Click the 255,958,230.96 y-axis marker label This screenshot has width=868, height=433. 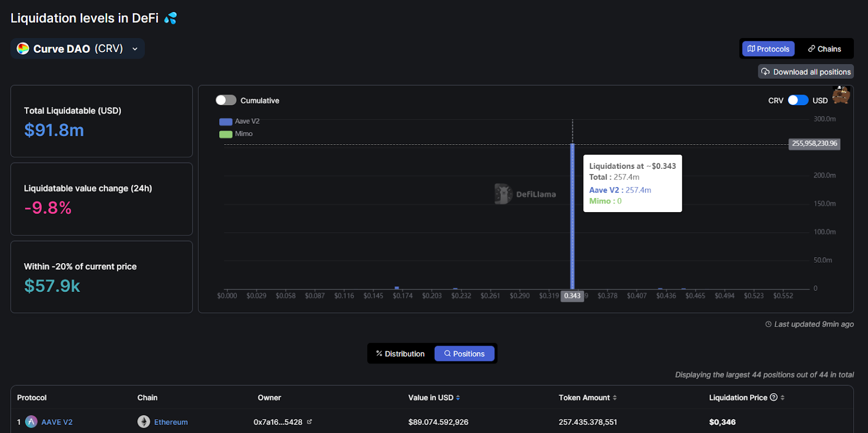click(814, 144)
